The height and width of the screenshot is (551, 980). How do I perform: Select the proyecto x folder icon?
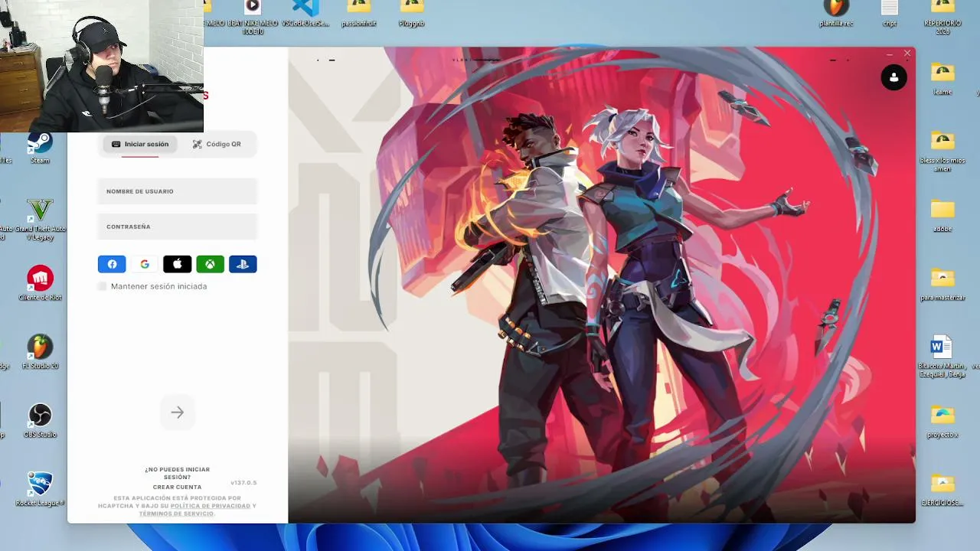[942, 422]
